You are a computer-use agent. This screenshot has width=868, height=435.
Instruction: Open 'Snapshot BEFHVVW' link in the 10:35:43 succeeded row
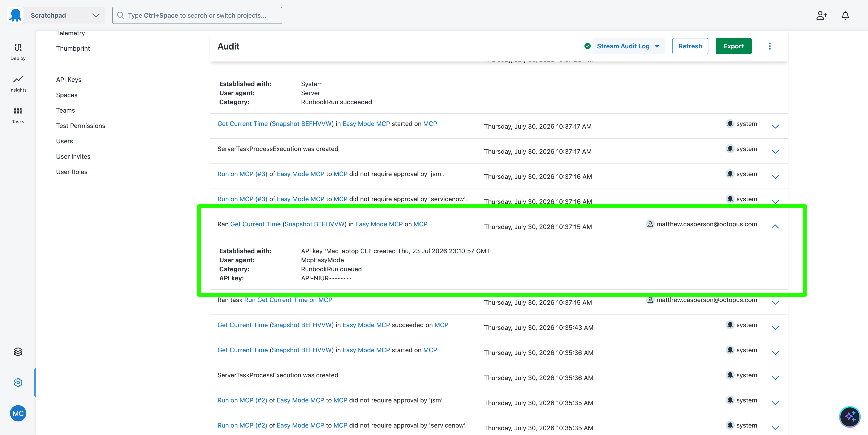(x=302, y=325)
